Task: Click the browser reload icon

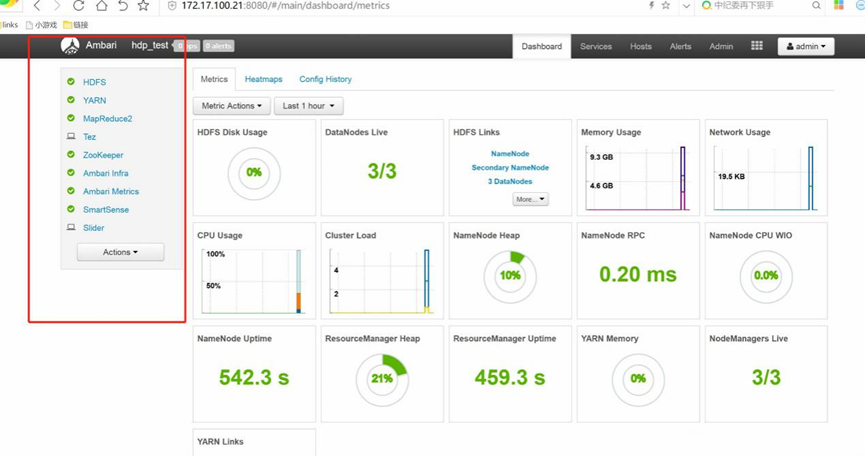Action: pyautogui.click(x=78, y=6)
